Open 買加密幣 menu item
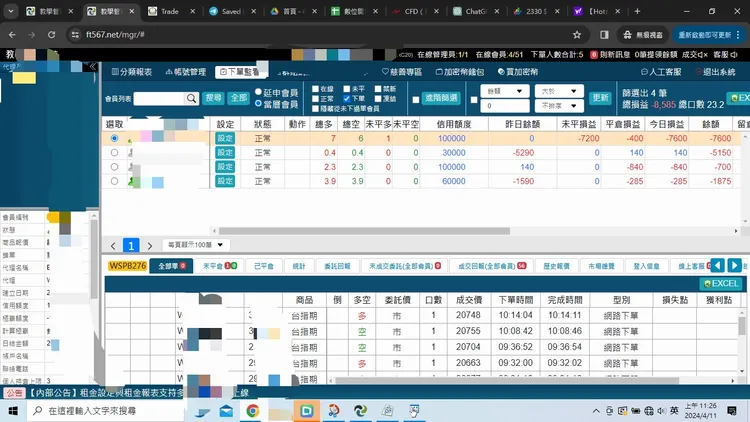This screenshot has height=422, width=750. coord(518,72)
